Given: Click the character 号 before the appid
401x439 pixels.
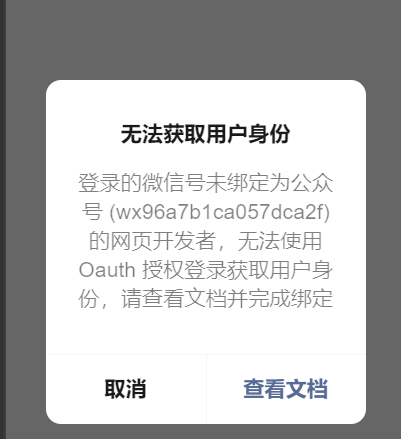Looking at the screenshot, I should click(92, 212).
